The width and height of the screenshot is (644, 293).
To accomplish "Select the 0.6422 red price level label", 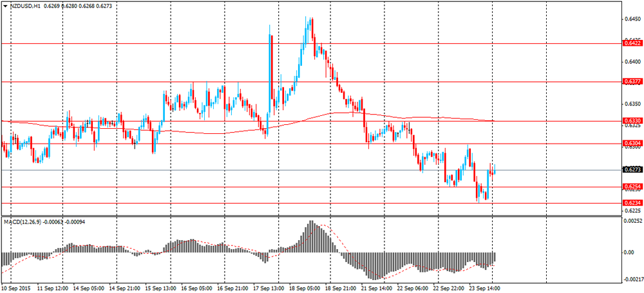I will [x=631, y=43].
